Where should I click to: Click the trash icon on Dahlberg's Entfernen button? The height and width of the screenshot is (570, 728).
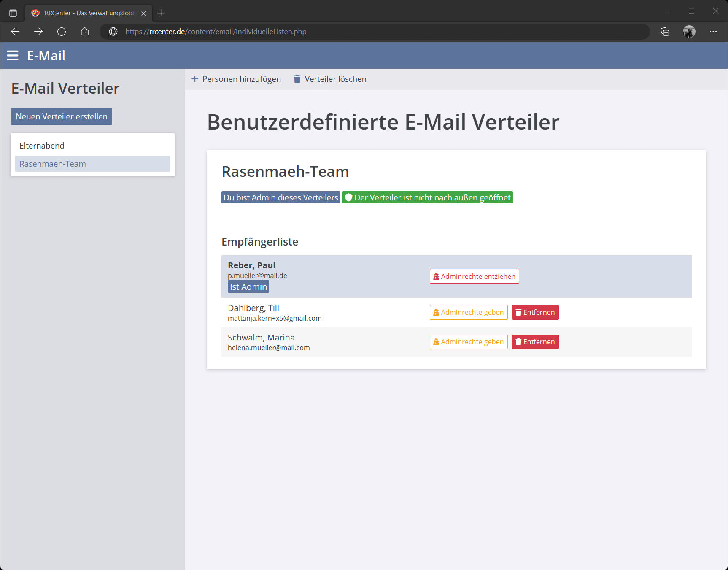[x=518, y=312]
